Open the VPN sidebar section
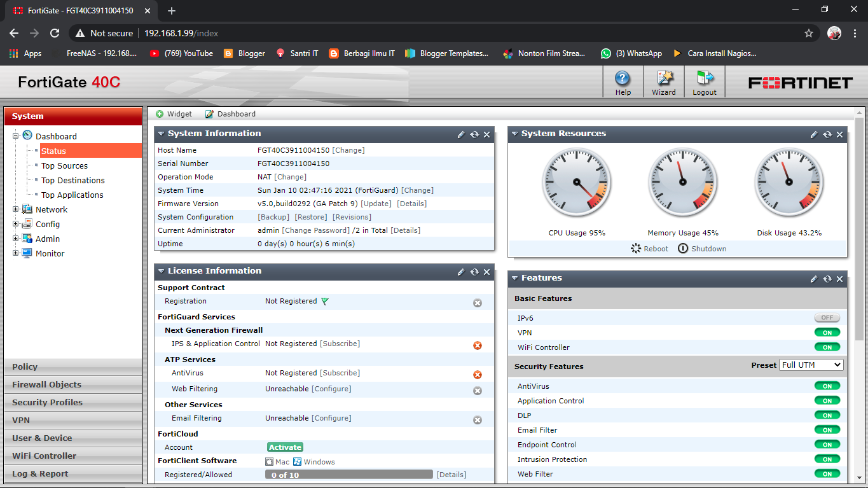This screenshot has height=488, width=868. tap(73, 420)
